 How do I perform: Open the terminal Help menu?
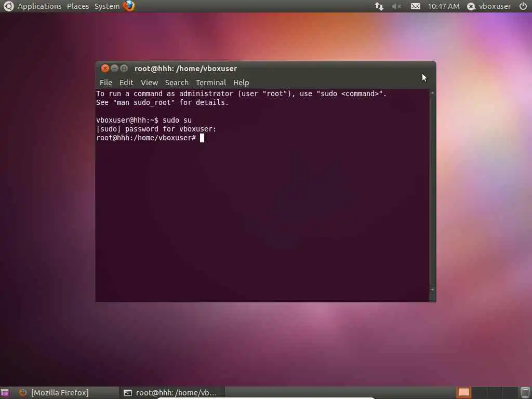click(x=241, y=83)
